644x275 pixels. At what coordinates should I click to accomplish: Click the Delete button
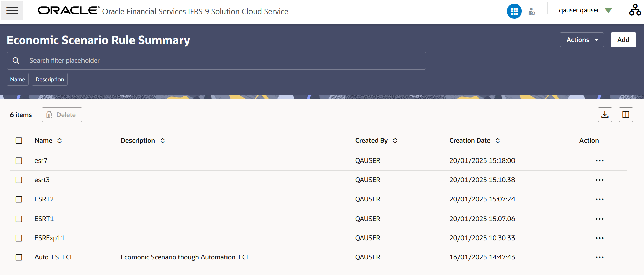(x=62, y=115)
